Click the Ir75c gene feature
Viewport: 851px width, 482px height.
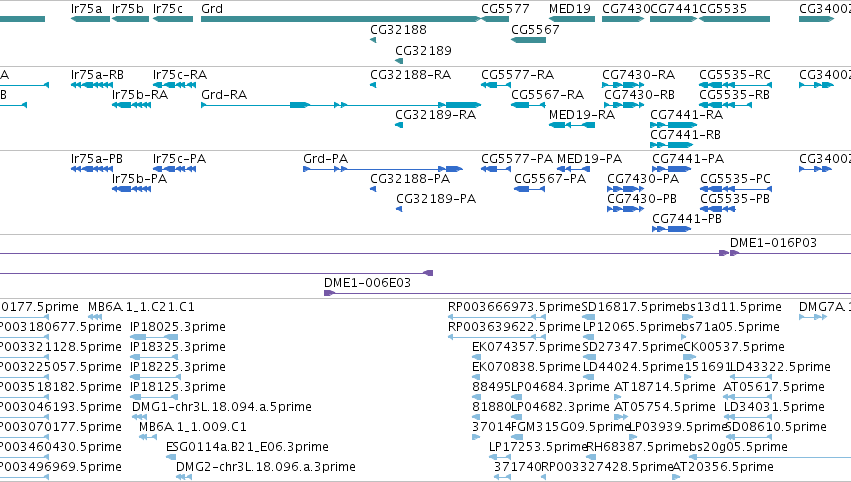click(x=173, y=19)
